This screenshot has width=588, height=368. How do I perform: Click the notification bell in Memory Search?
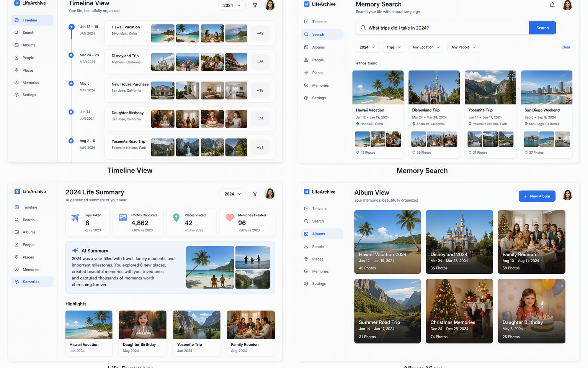pyautogui.click(x=552, y=5)
